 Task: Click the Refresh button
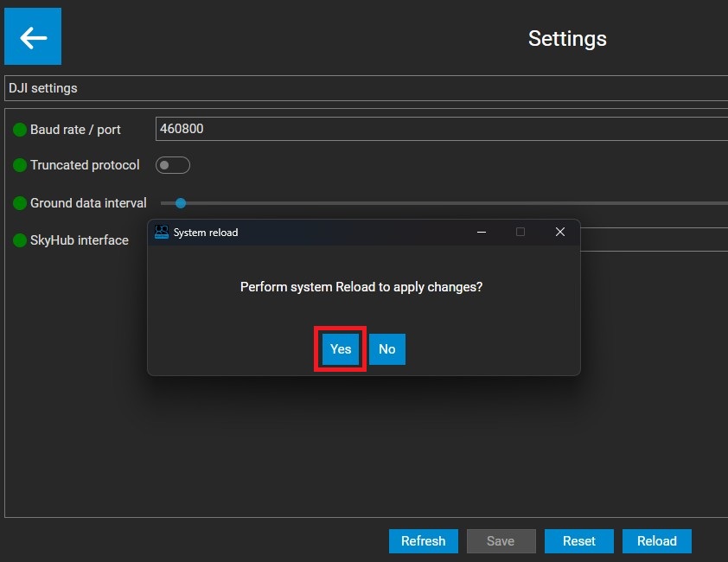[424, 541]
